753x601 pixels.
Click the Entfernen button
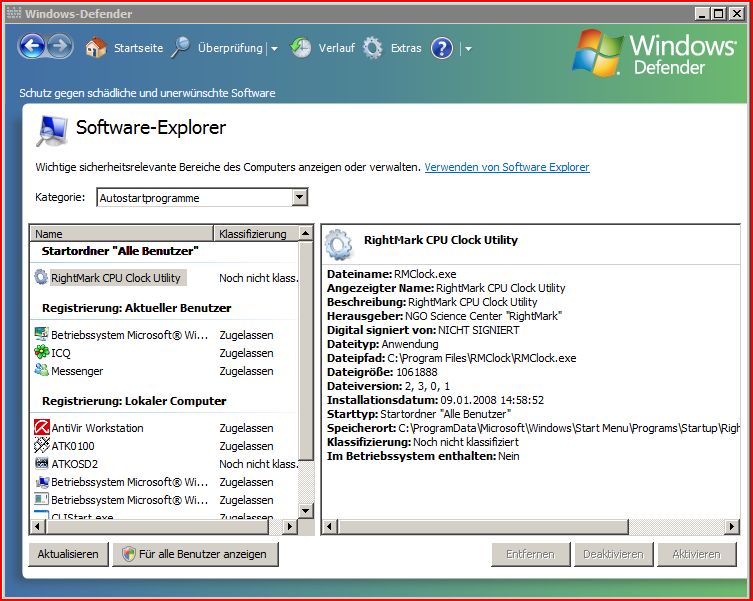pyautogui.click(x=530, y=554)
